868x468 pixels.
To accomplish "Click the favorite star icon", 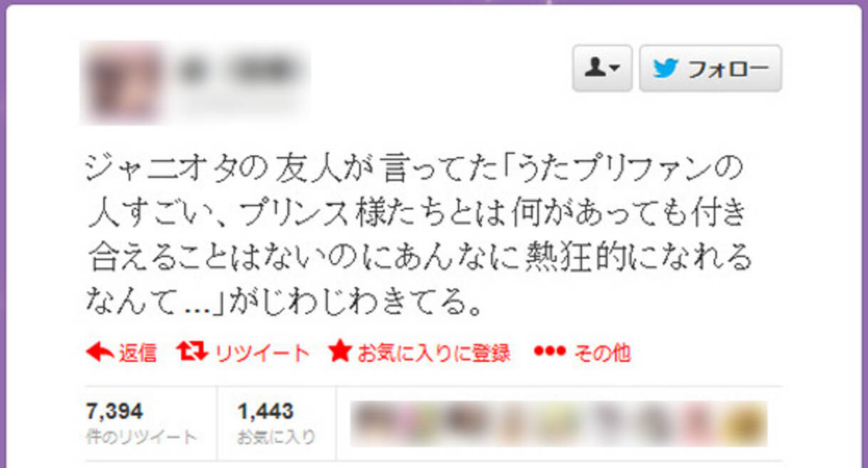I will tap(341, 351).
